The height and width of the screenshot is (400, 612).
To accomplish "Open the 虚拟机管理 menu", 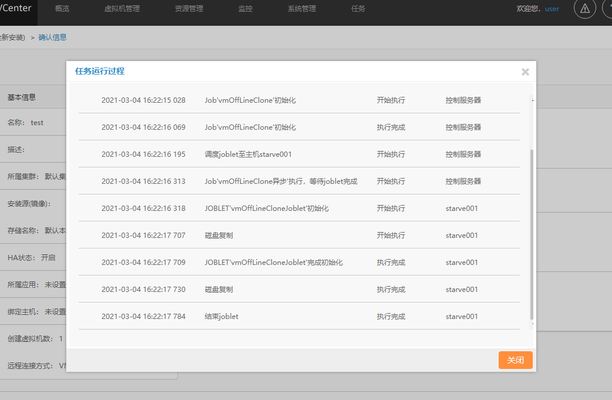I will [x=122, y=9].
